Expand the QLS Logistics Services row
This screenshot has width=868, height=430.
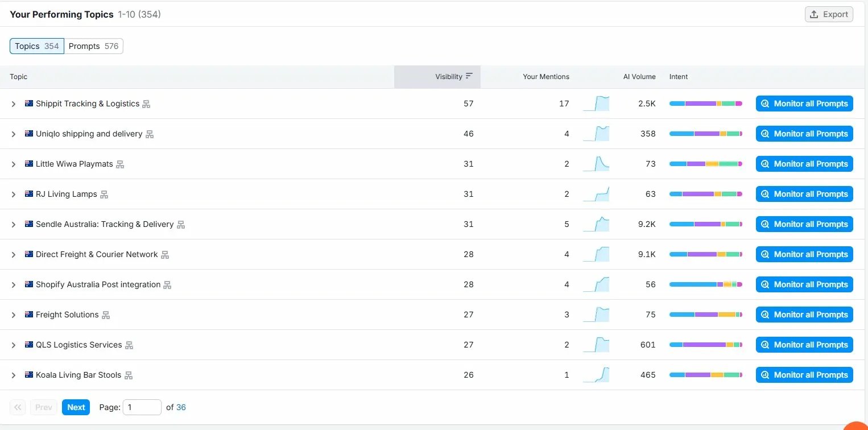(x=14, y=345)
